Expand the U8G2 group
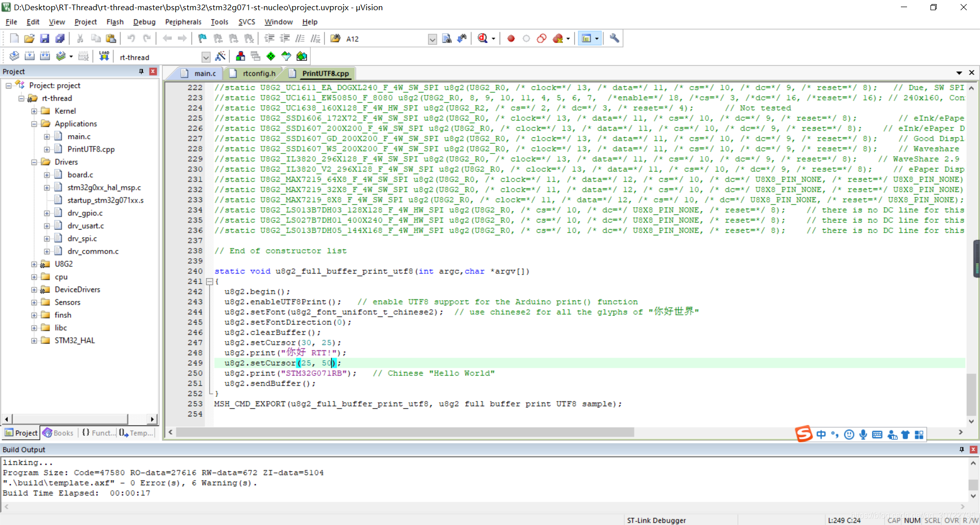Image resolution: width=980 pixels, height=525 pixels. point(34,264)
